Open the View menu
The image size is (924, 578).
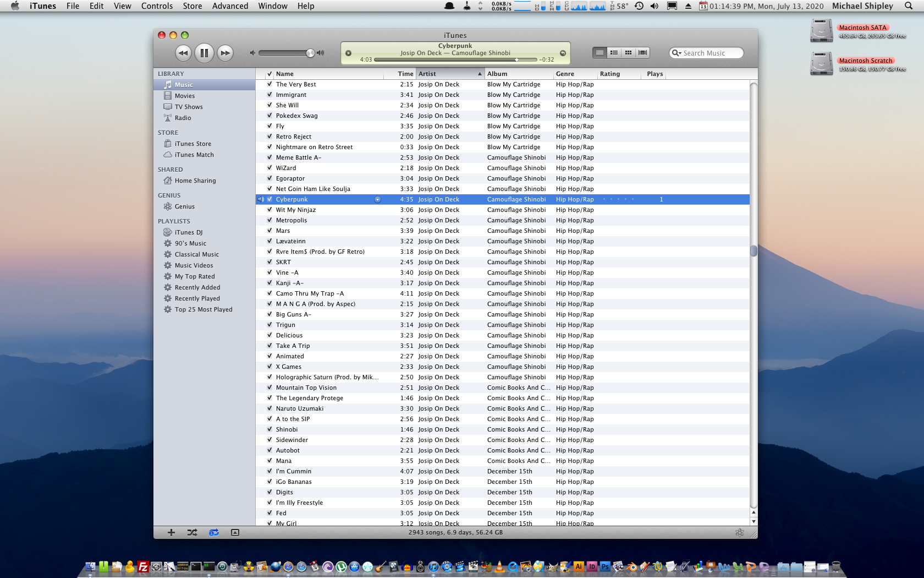click(122, 6)
